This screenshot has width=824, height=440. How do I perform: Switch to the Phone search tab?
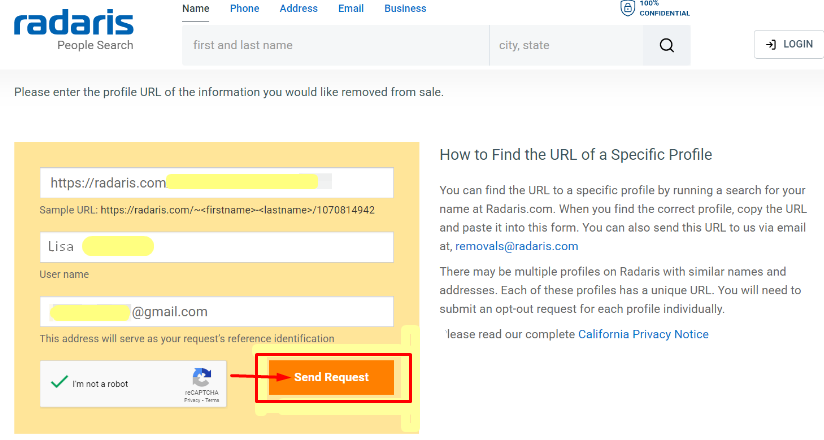pos(244,8)
